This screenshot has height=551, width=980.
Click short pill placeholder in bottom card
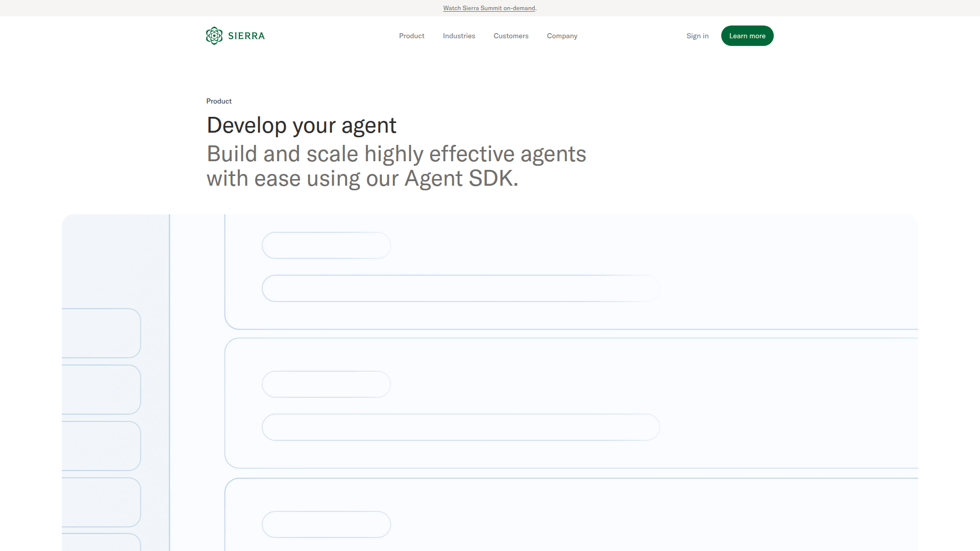(326, 524)
